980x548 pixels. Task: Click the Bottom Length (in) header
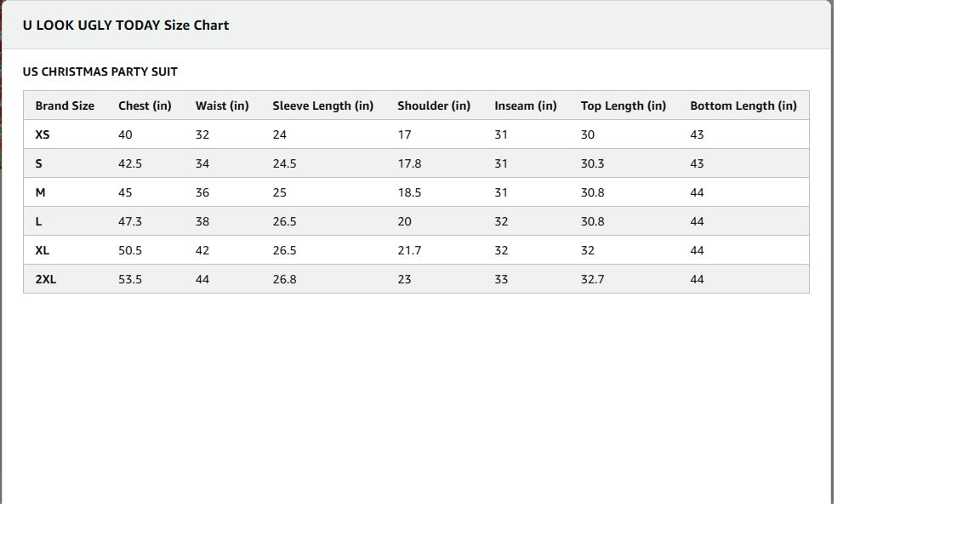click(x=744, y=106)
